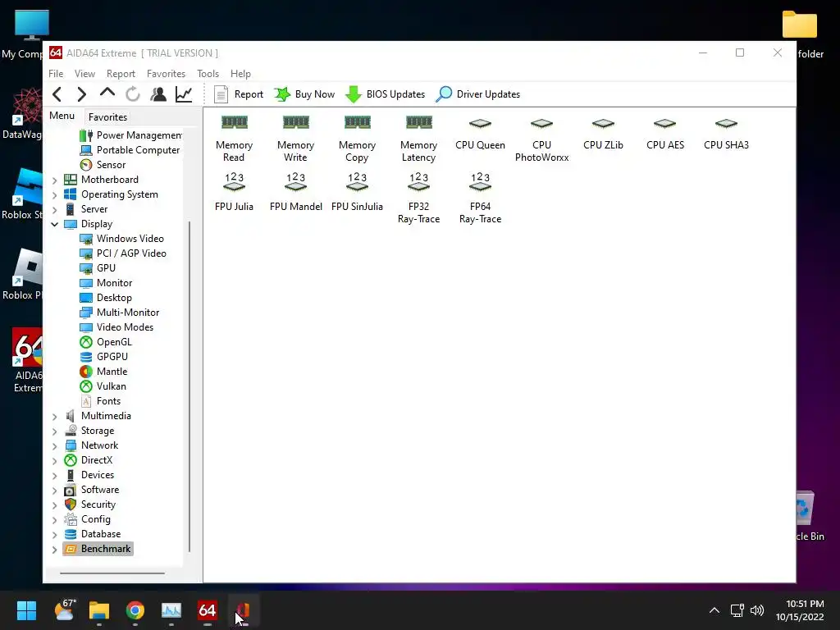This screenshot has height=630, width=840.
Task: Open the FPU Mandel benchmark
Action: point(295,192)
